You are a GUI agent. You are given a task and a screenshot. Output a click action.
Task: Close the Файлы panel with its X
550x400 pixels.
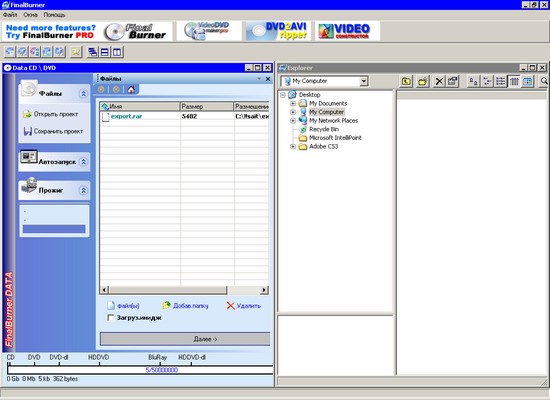(x=268, y=79)
